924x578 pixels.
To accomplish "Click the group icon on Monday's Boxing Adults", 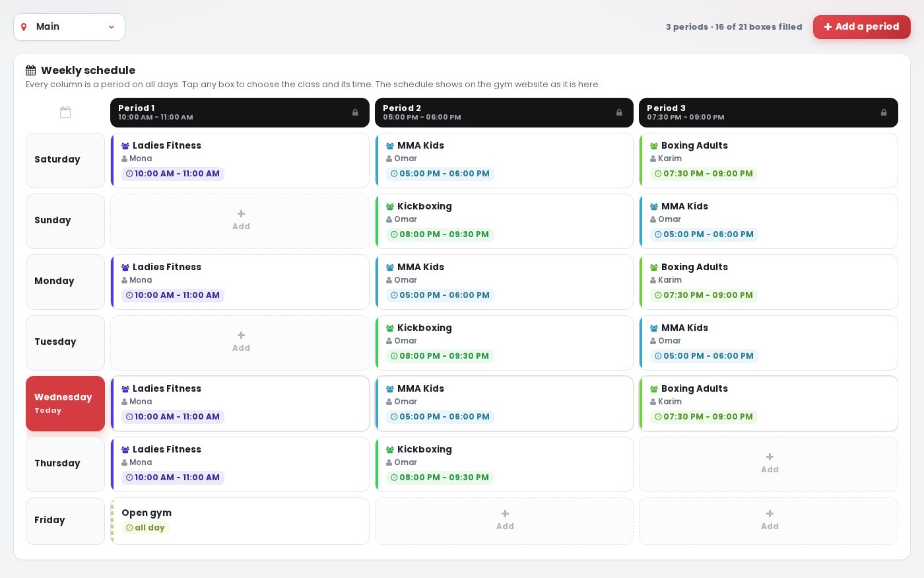I will tap(654, 268).
